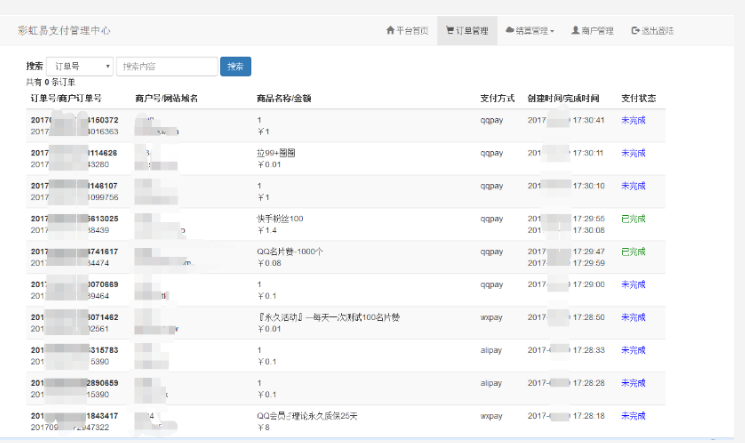
Task: Select product name 拉99+圈圈
Action: (276, 153)
